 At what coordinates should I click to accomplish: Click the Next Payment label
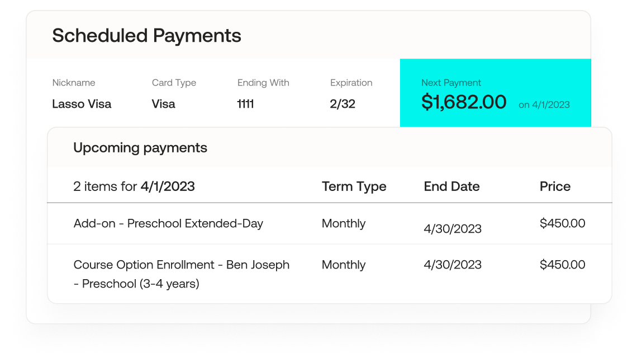[451, 83]
